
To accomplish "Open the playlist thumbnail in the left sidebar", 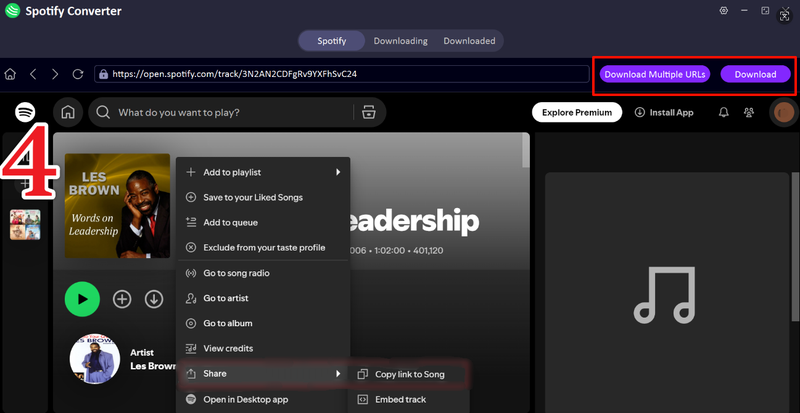I will click(x=25, y=225).
